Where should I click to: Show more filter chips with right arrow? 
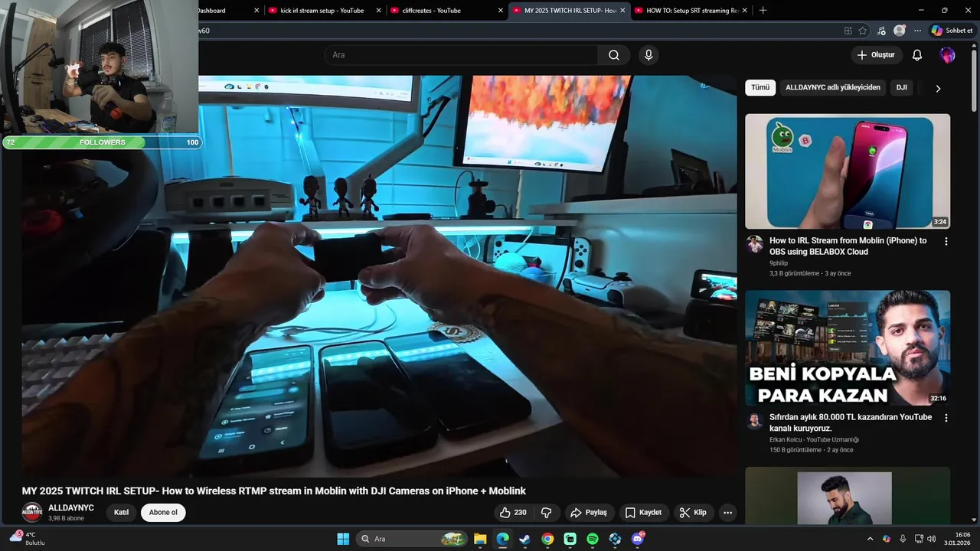(938, 88)
